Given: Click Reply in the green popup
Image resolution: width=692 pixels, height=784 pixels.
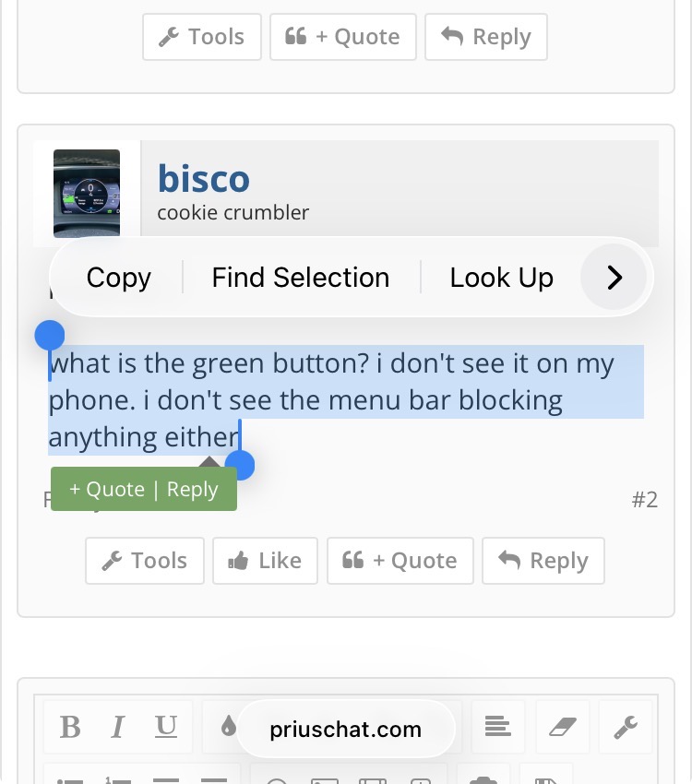Looking at the screenshot, I should [x=193, y=490].
